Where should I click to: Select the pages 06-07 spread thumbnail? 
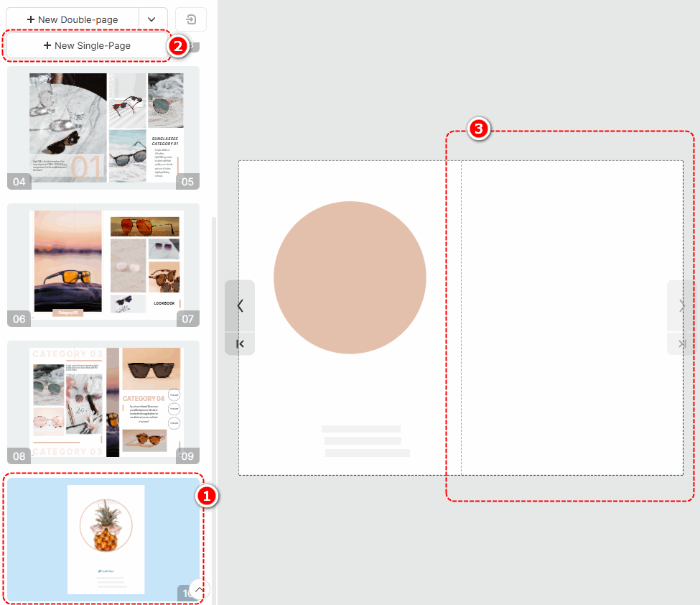click(x=103, y=265)
